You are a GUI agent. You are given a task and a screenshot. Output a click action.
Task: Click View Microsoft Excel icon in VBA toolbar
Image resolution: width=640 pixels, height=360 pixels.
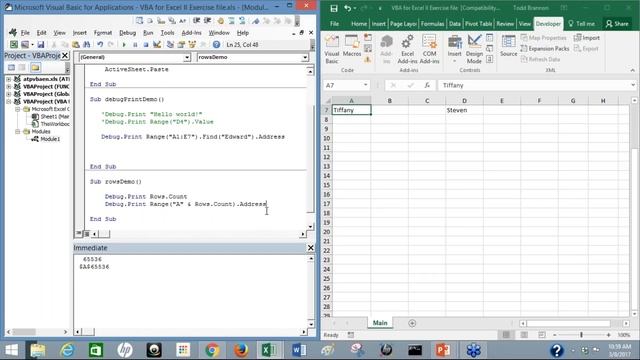point(14,44)
